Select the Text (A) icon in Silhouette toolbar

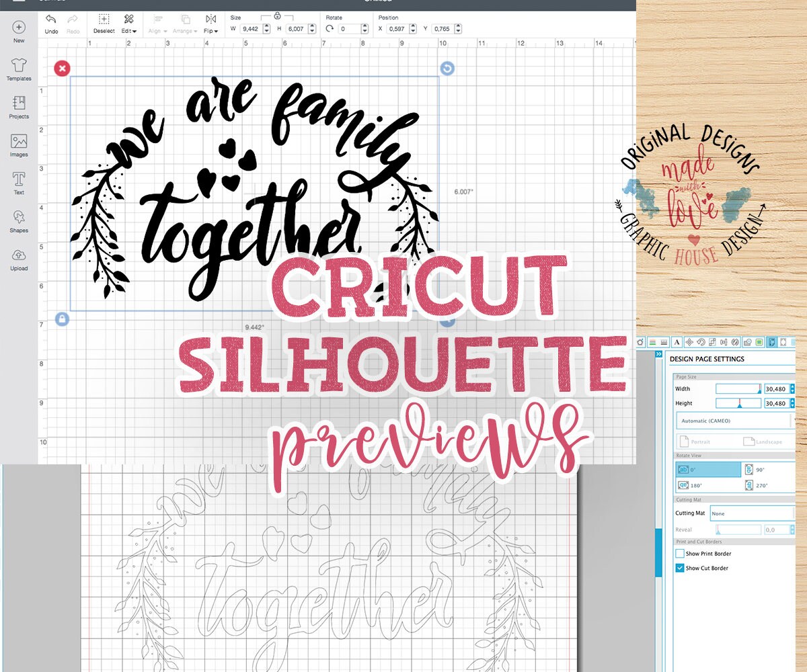click(x=677, y=343)
